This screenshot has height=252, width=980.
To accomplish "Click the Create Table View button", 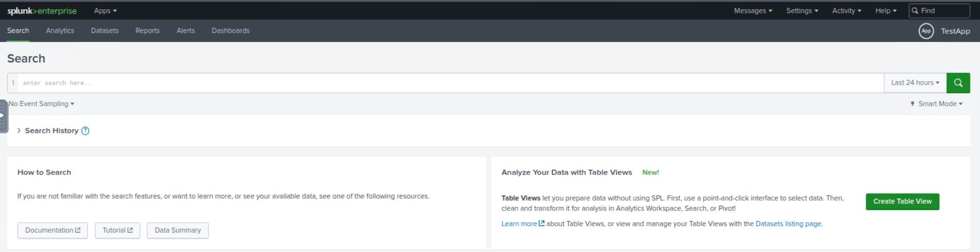I will pos(902,202).
